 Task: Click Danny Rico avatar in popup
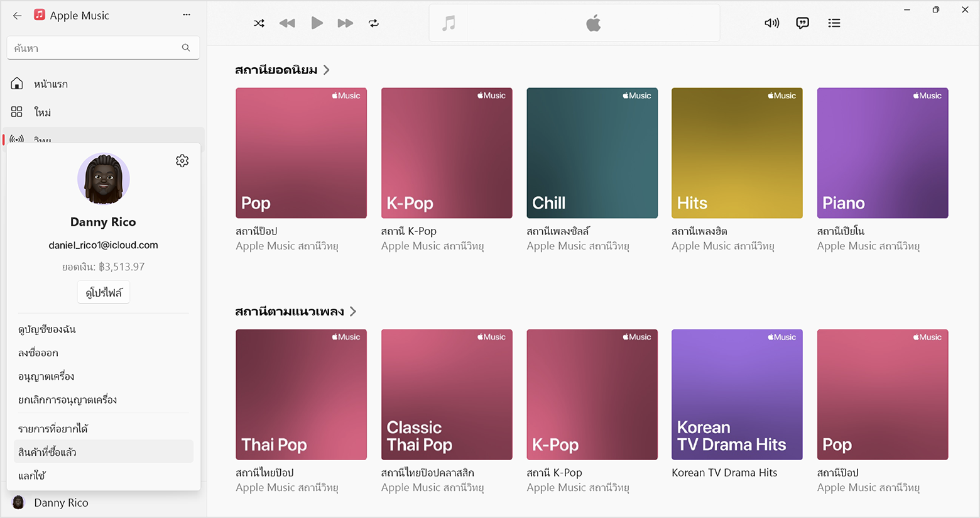pos(104,179)
